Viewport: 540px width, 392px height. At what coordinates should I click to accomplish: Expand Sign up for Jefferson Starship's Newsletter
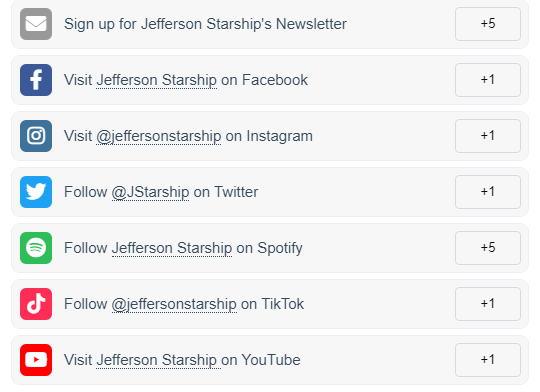pyautogui.click(x=270, y=24)
